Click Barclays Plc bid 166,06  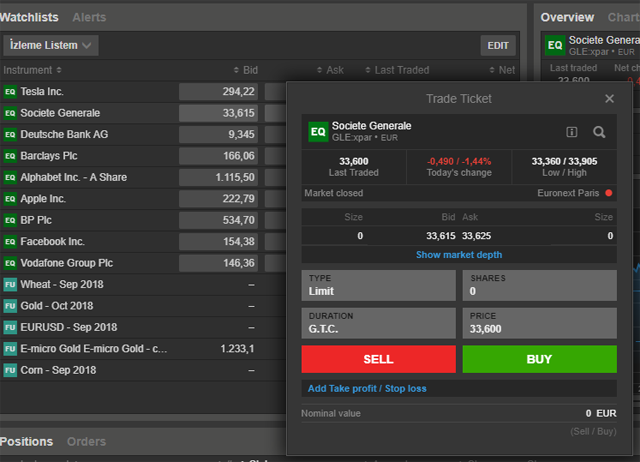tap(218, 156)
